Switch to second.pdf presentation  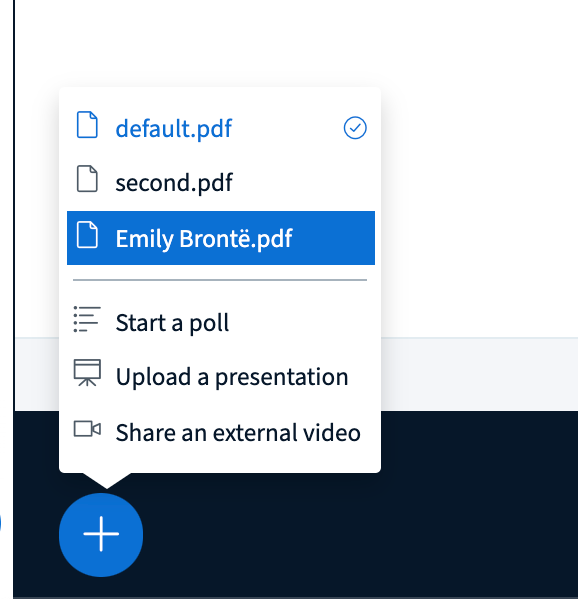[221, 182]
